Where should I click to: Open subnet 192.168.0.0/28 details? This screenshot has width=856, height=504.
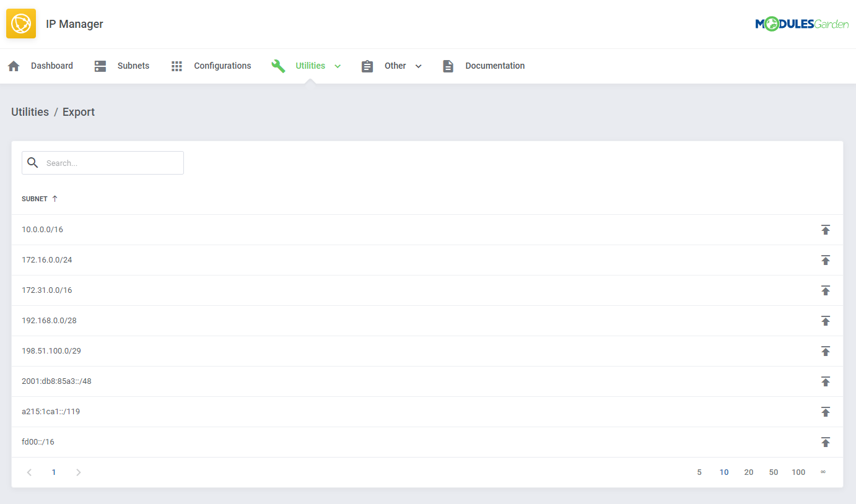pyautogui.click(x=49, y=320)
